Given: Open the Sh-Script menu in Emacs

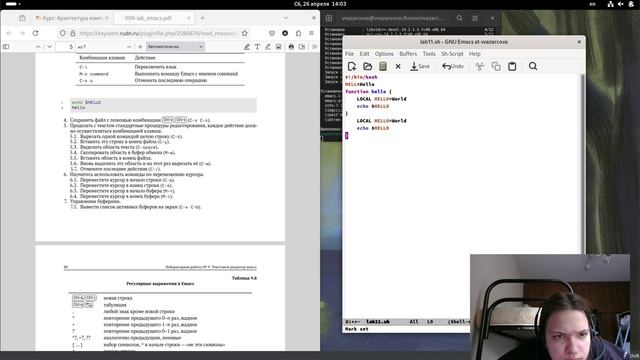Looking at the screenshot, I should click(452, 54).
